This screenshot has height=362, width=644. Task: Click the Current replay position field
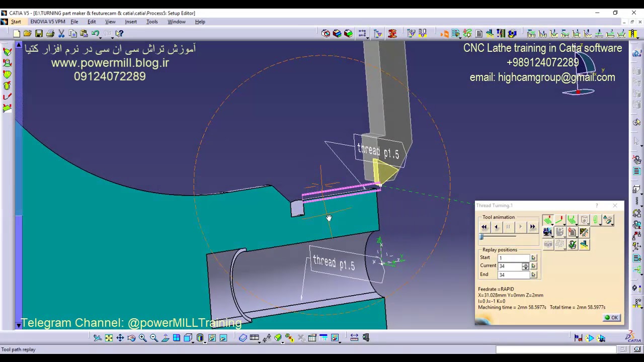tap(510, 266)
